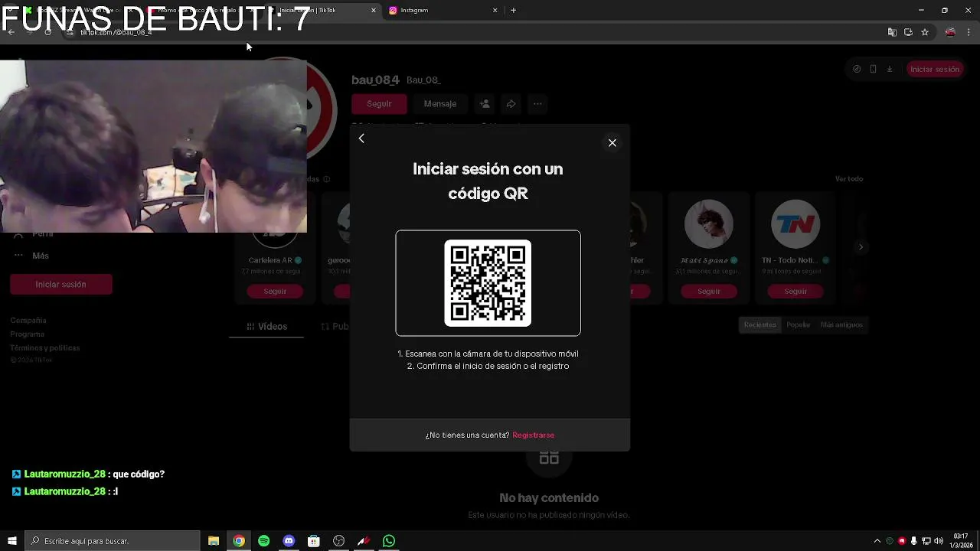Click the Cartelera AR account name
980x551 pixels.
coord(270,260)
